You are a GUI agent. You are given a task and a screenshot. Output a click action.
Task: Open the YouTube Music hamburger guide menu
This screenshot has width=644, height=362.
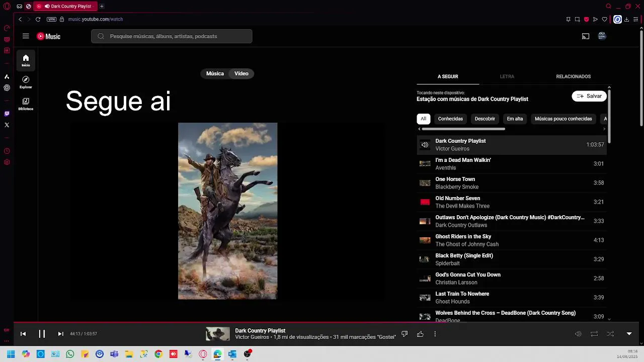pos(26,36)
